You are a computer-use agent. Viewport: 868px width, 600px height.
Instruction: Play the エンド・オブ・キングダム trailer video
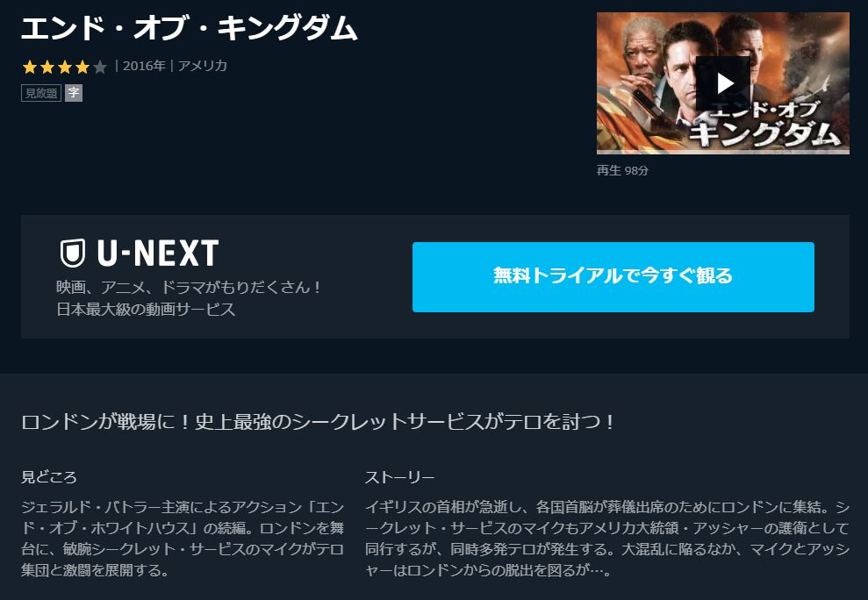(x=722, y=83)
